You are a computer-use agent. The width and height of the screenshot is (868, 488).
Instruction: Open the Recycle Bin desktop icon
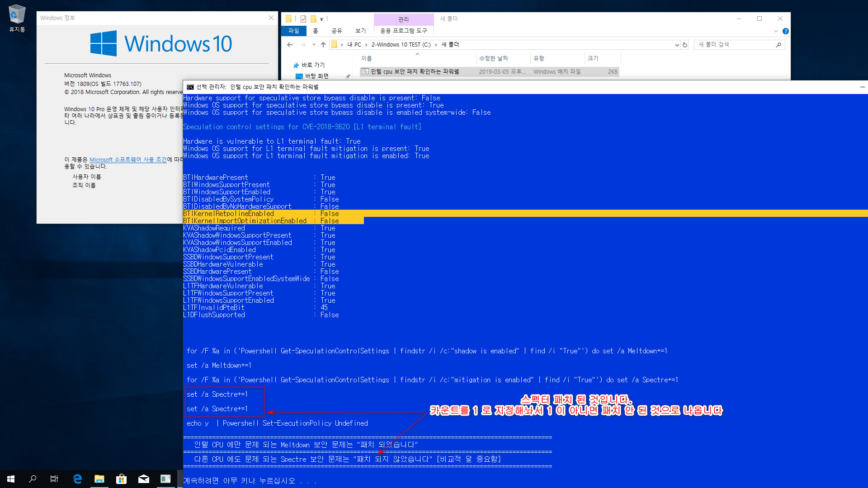(x=17, y=19)
